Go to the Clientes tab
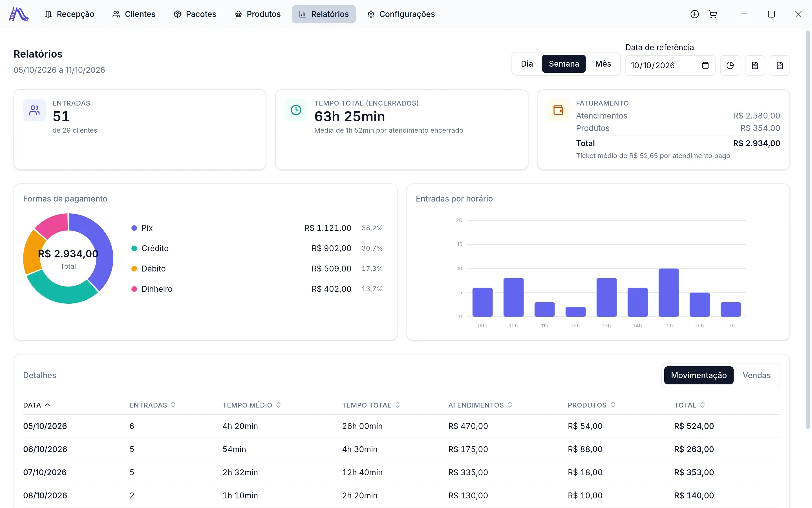Image resolution: width=812 pixels, height=508 pixels. [134, 14]
